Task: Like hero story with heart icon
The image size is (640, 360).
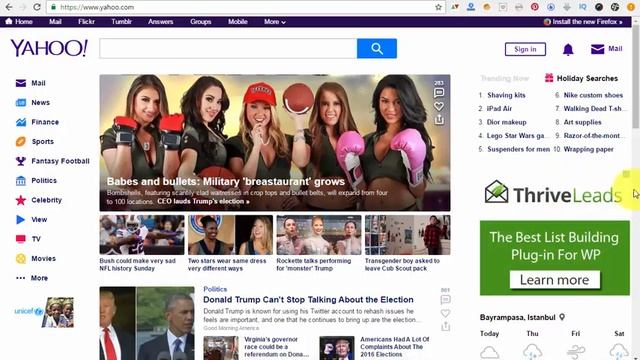Action: coord(439,107)
